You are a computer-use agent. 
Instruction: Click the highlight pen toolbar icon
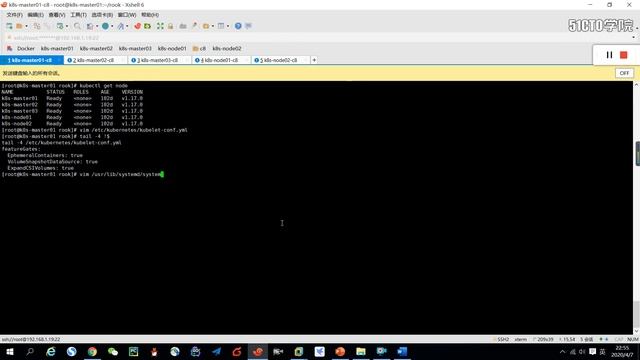coord(194,26)
